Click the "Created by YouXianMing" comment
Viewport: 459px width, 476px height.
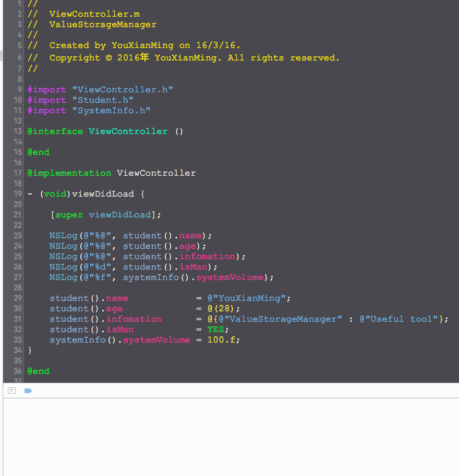112,45
